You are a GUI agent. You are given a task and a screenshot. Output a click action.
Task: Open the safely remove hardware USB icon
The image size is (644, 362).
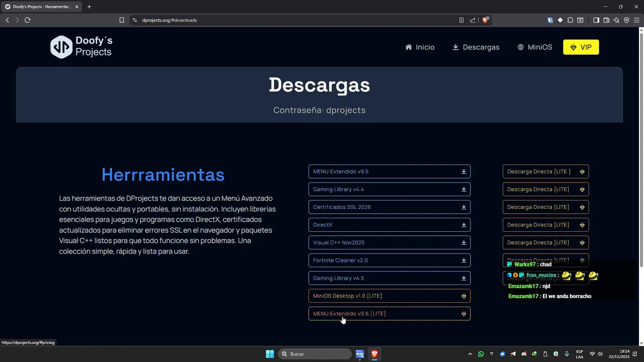(x=545, y=354)
